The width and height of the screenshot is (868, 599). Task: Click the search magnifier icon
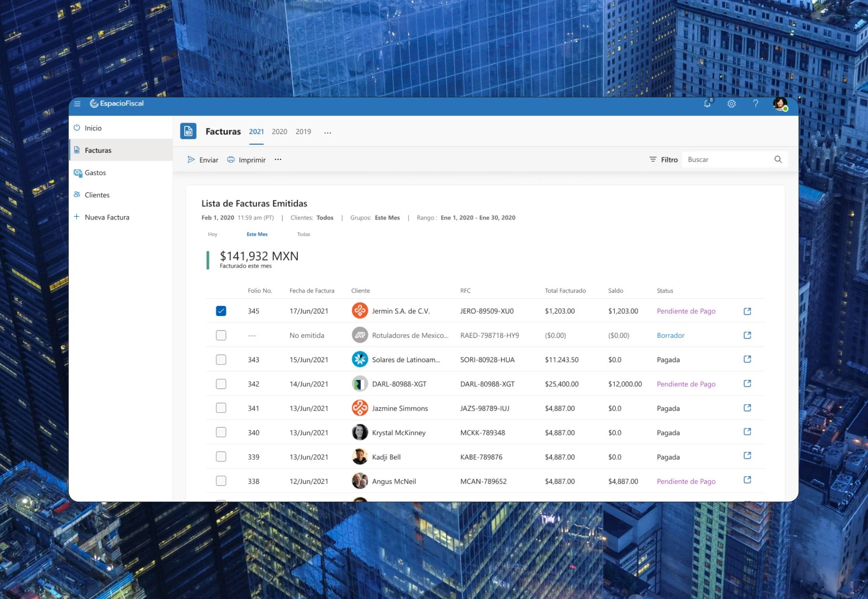[x=778, y=159]
